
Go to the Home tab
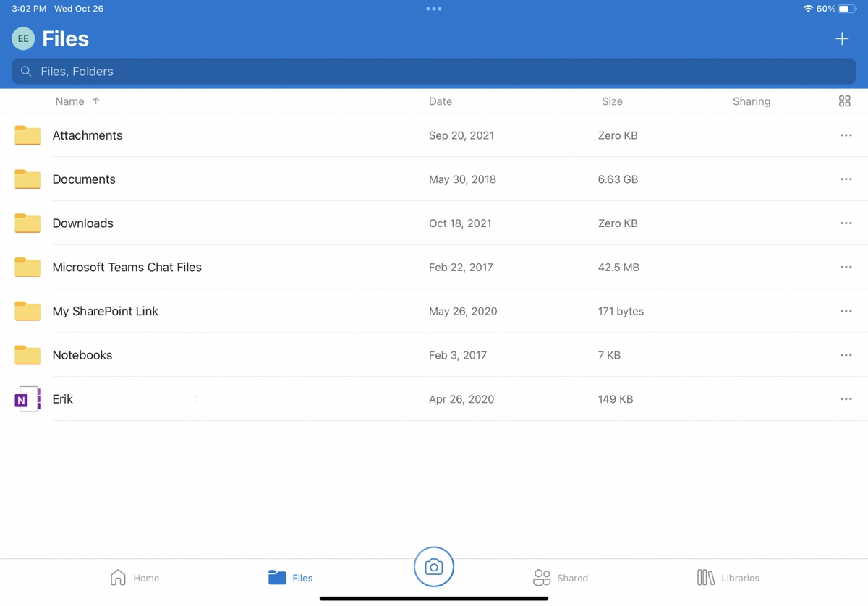(118, 577)
